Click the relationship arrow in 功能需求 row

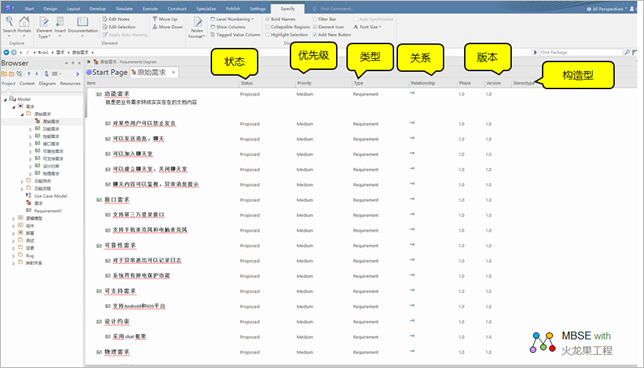412,93
